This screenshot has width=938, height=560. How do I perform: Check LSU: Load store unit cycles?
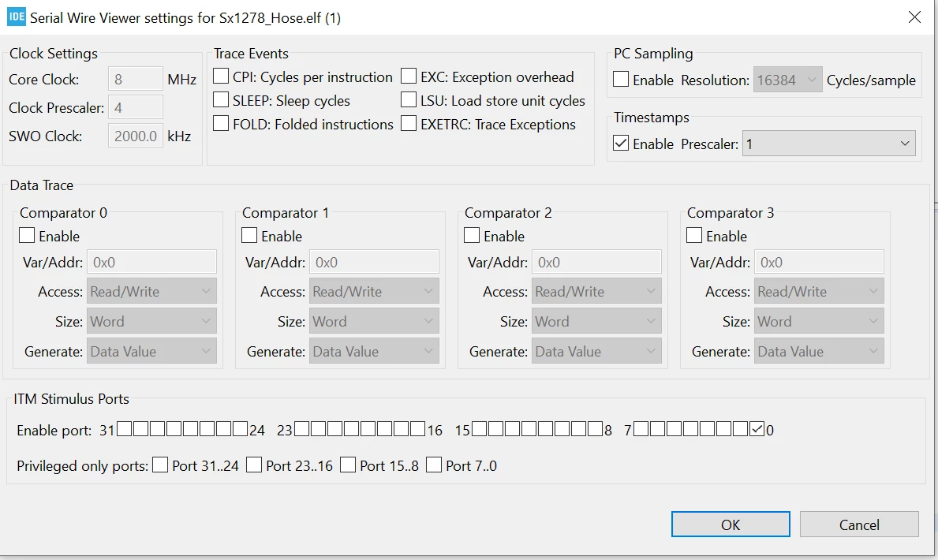[409, 99]
